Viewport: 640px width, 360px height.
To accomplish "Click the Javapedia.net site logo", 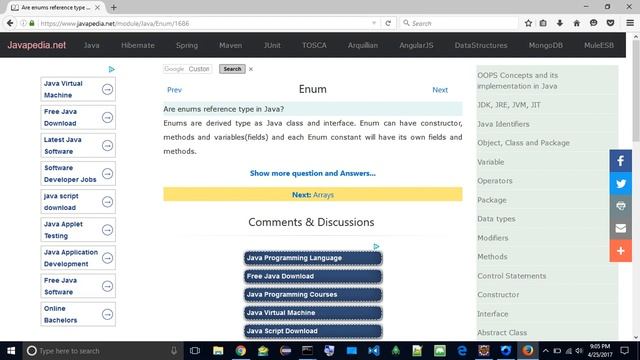I will (36, 45).
